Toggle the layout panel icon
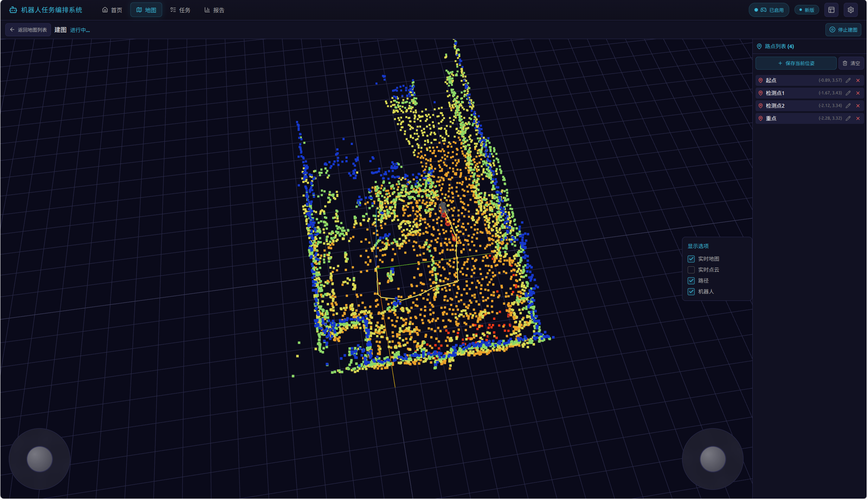This screenshot has width=868, height=500. (x=832, y=10)
